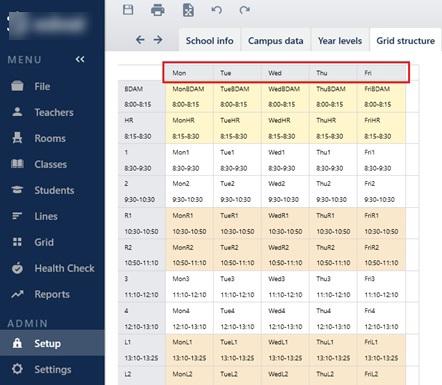Navigate back with the left arrow

pos(140,40)
